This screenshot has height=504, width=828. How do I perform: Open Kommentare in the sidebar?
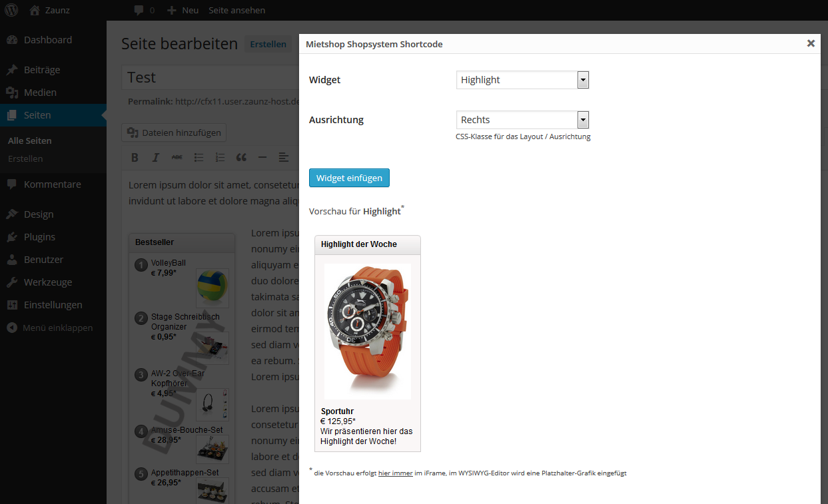53,184
